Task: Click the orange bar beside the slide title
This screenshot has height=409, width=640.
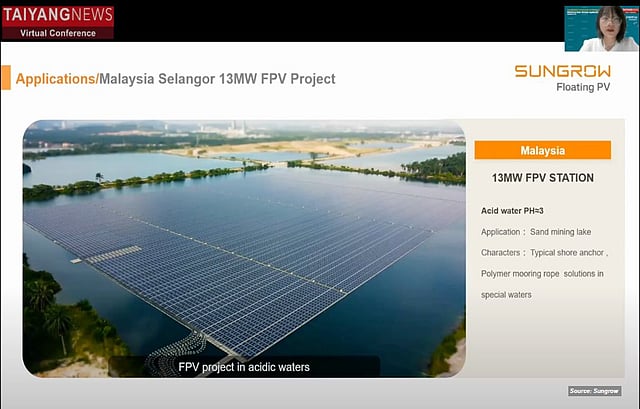Action: (x=7, y=78)
